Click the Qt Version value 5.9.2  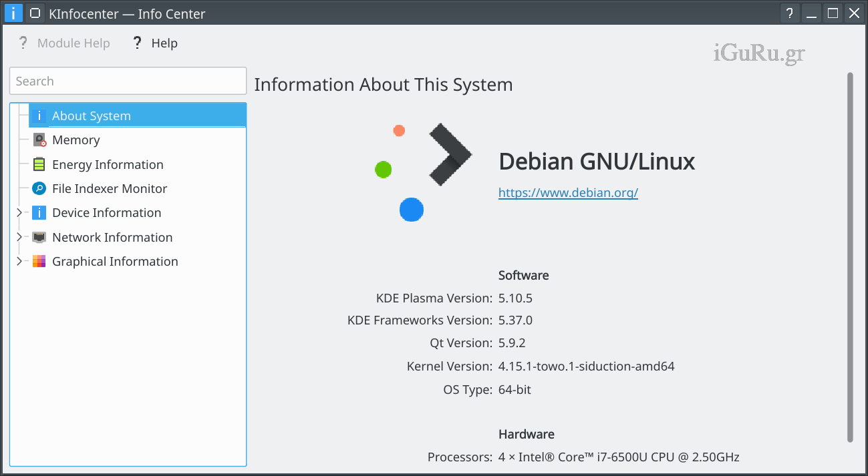pyautogui.click(x=512, y=343)
